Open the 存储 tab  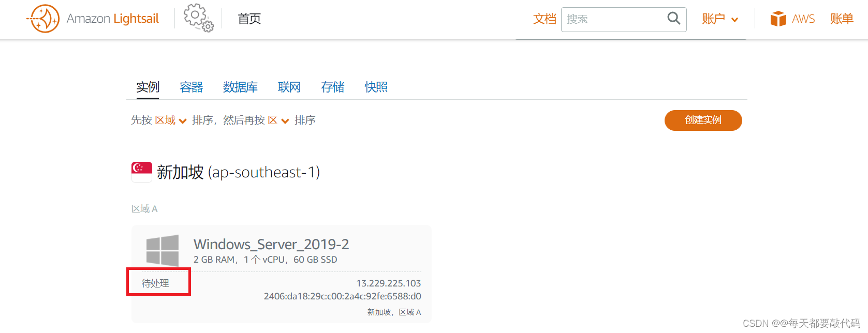332,87
